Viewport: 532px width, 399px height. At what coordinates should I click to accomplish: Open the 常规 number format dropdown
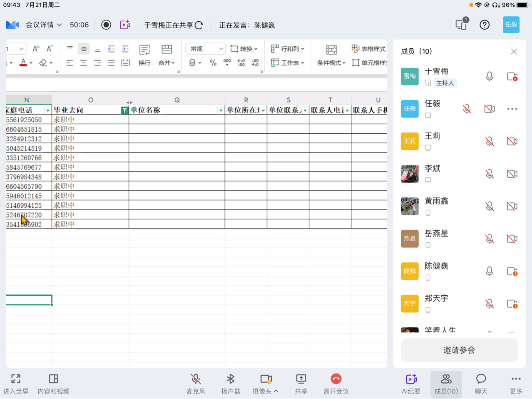(x=205, y=49)
